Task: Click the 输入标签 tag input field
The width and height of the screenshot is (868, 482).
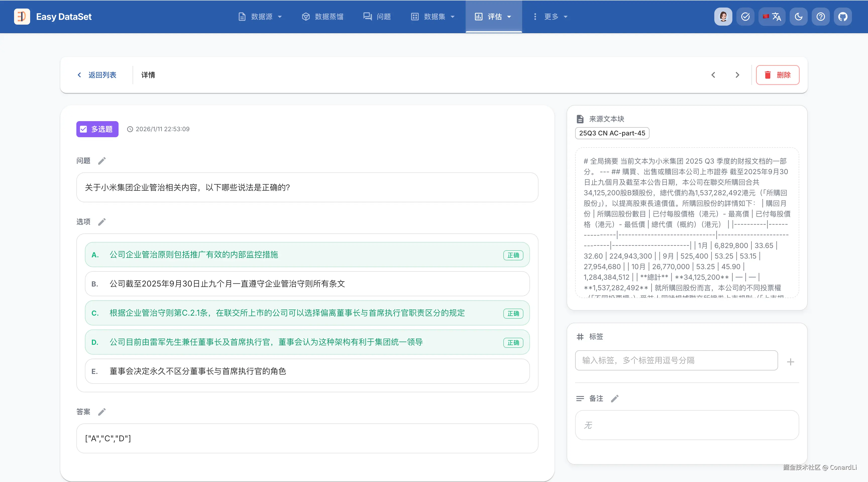Action: (676, 360)
